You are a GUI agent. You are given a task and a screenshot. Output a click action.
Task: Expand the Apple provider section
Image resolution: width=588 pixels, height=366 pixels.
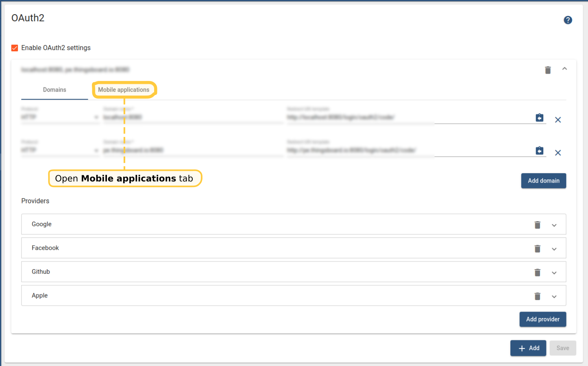554,297
